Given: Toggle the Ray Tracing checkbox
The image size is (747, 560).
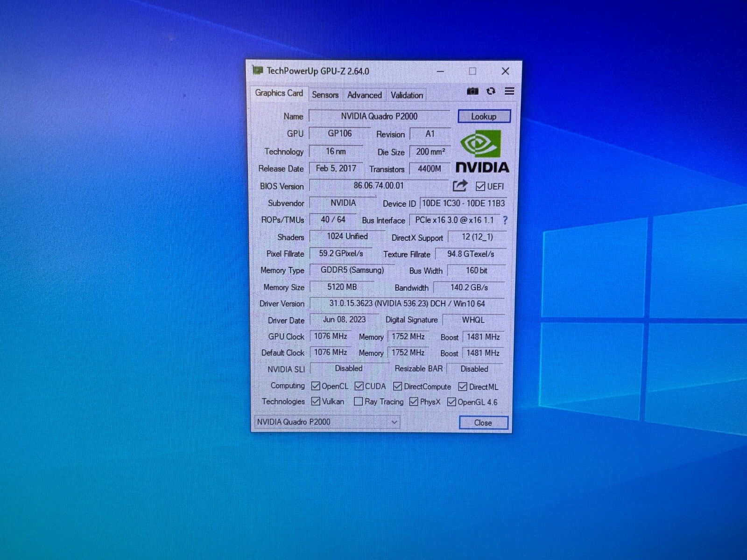Looking at the screenshot, I should tap(358, 401).
